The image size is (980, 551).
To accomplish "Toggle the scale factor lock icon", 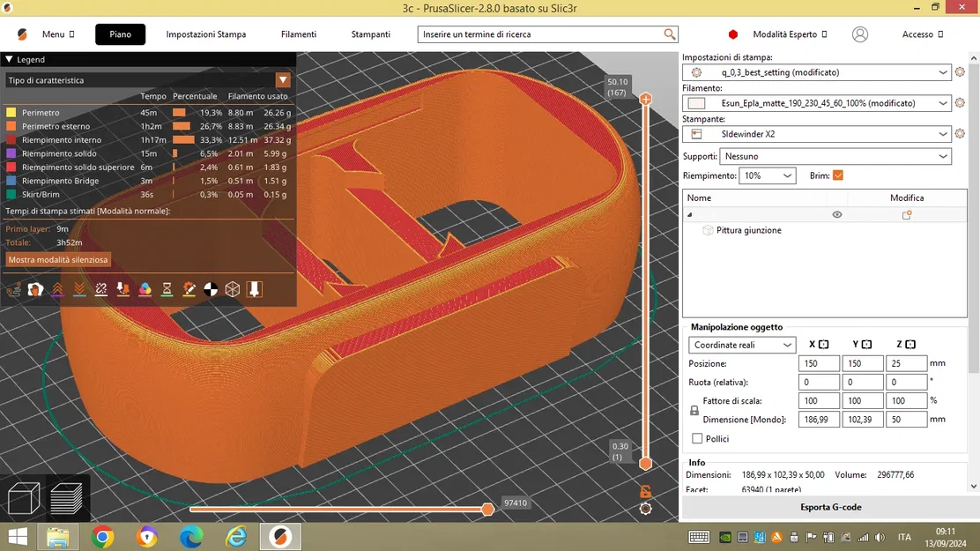I will coord(694,411).
